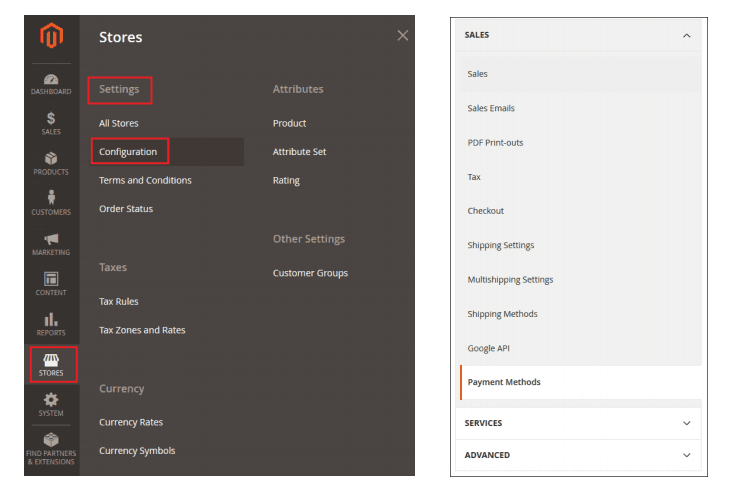
Task: Select Multishipping Settings tab
Action: [581, 280]
